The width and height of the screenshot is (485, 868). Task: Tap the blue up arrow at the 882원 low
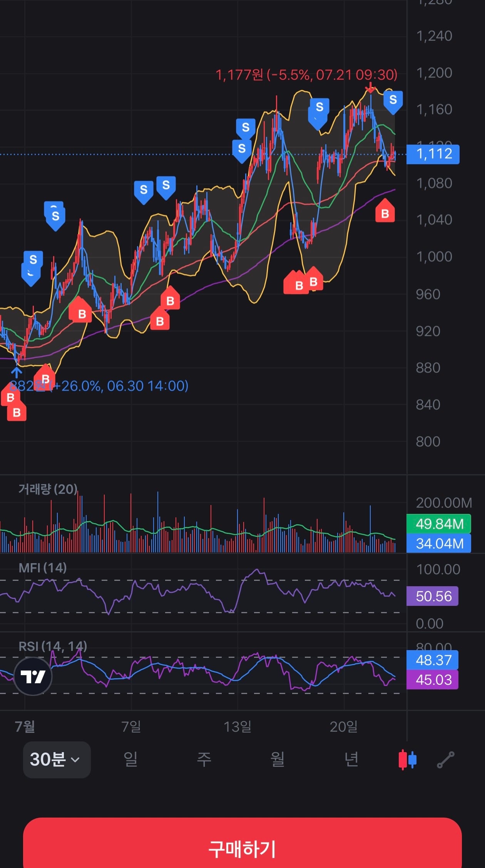click(x=16, y=372)
